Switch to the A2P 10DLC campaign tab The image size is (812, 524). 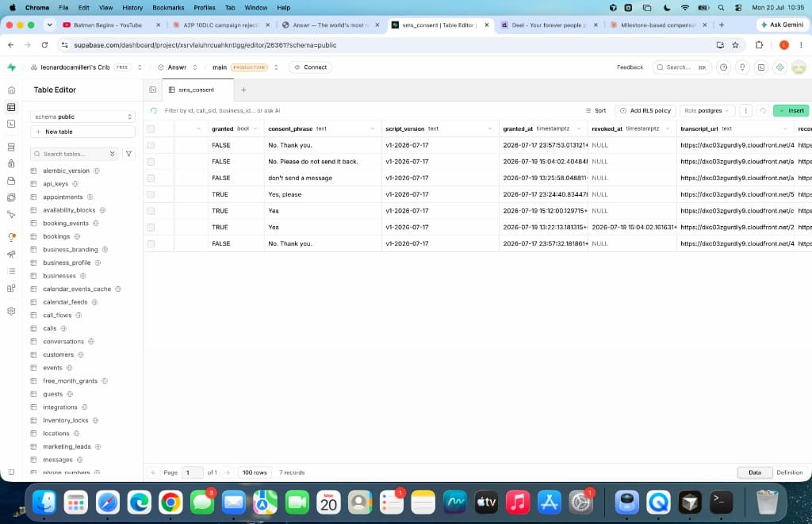[x=220, y=25]
